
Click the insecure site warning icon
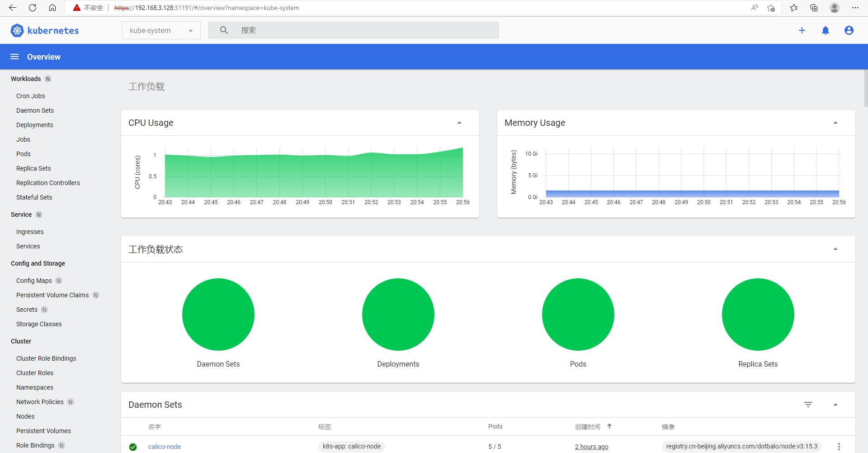tap(77, 8)
